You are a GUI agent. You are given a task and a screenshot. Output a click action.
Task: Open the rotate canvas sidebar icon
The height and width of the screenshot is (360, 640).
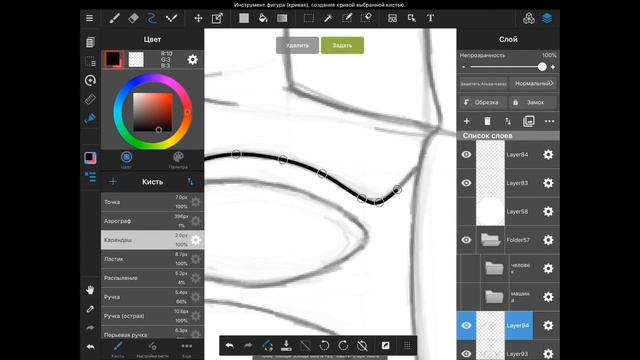pyautogui.click(x=90, y=80)
